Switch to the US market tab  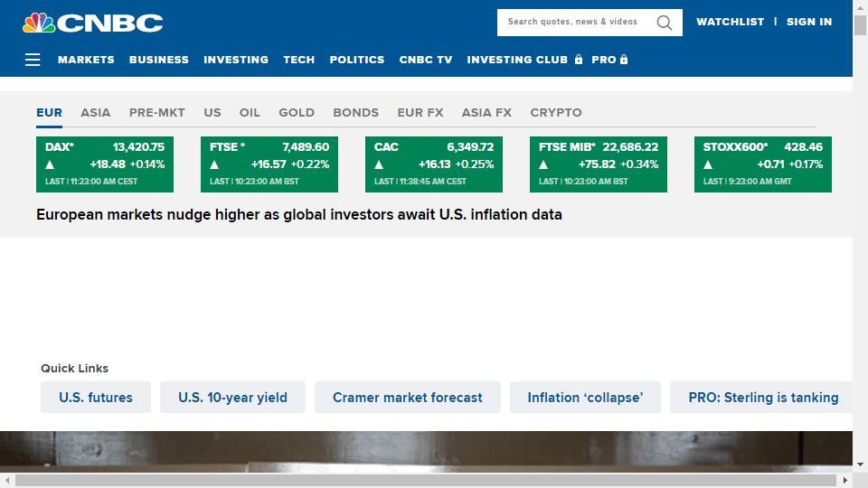coord(212,112)
